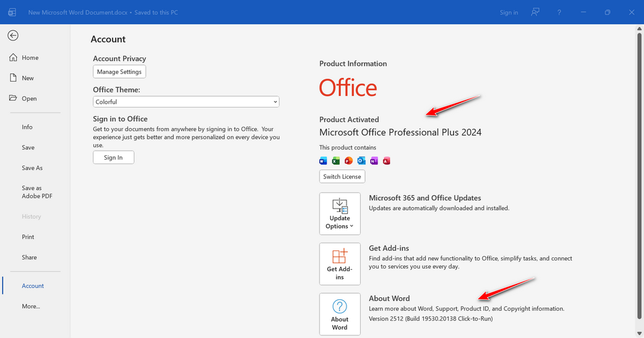Minimize the Word window
The image size is (644, 338).
pos(583,12)
